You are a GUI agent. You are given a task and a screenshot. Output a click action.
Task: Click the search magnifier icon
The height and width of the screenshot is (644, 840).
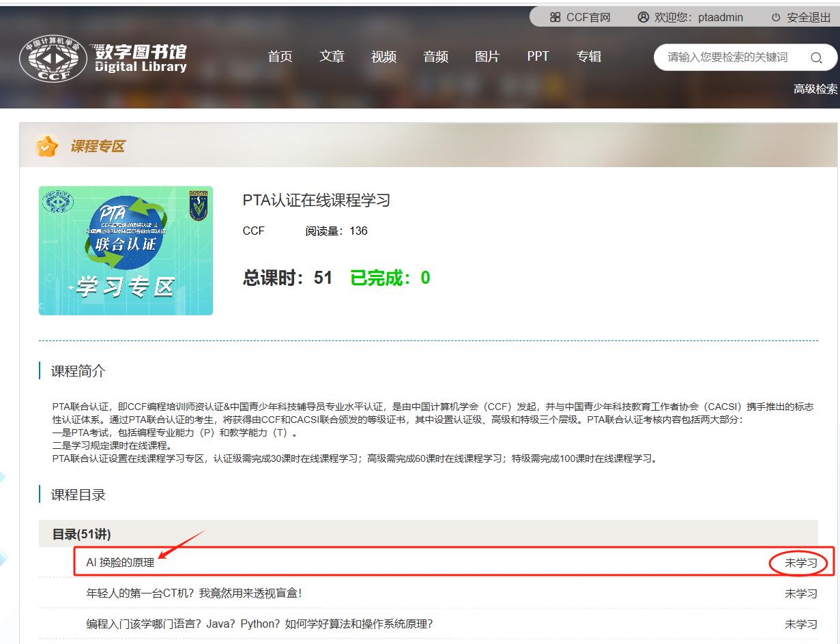pos(816,58)
